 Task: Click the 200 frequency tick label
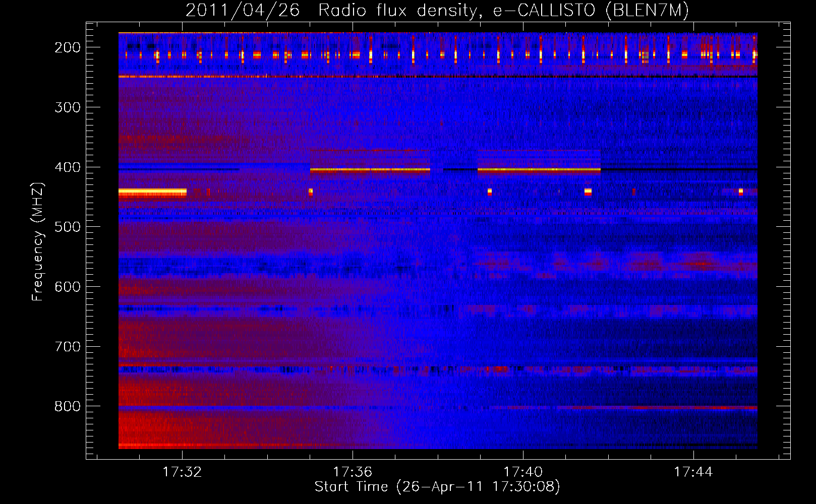coord(68,47)
